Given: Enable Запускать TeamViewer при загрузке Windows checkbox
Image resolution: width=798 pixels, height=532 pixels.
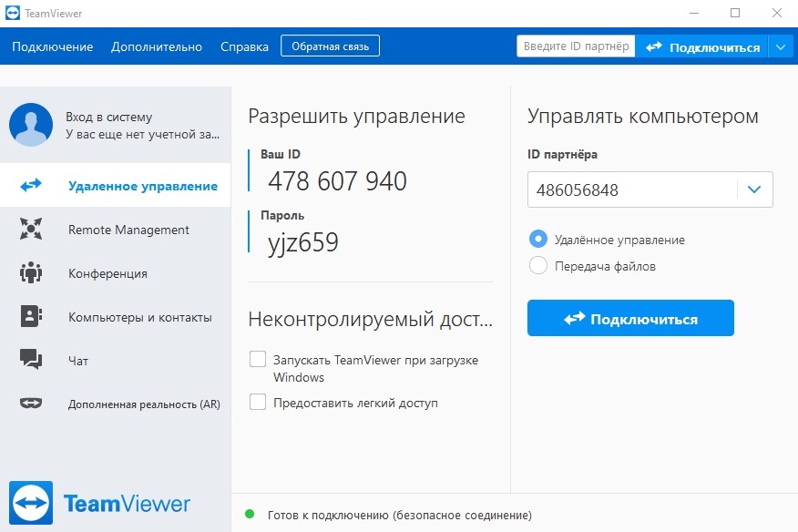Looking at the screenshot, I should [x=258, y=360].
